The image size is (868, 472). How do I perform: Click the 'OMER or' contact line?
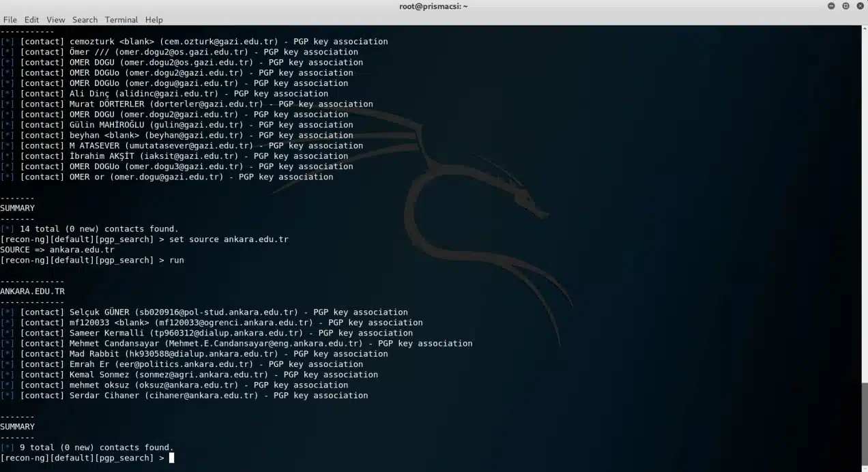point(167,177)
